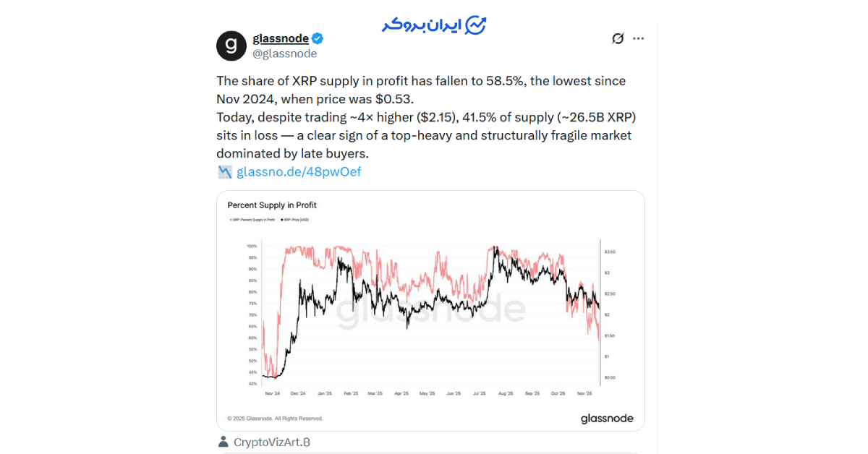Toggle the XRP: Price [USD] series visibility

point(297,219)
